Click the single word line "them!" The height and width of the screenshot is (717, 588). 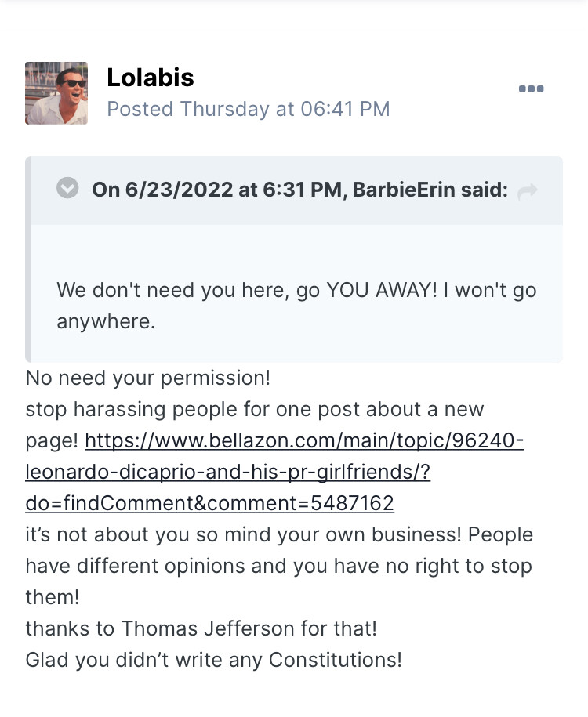pyautogui.click(x=53, y=598)
